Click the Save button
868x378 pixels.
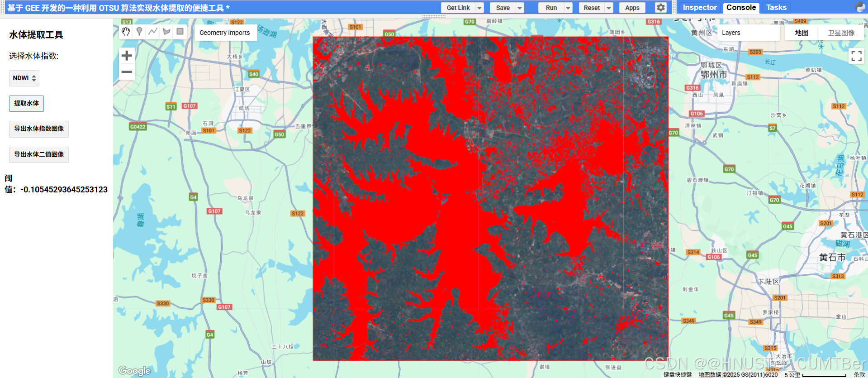[503, 8]
